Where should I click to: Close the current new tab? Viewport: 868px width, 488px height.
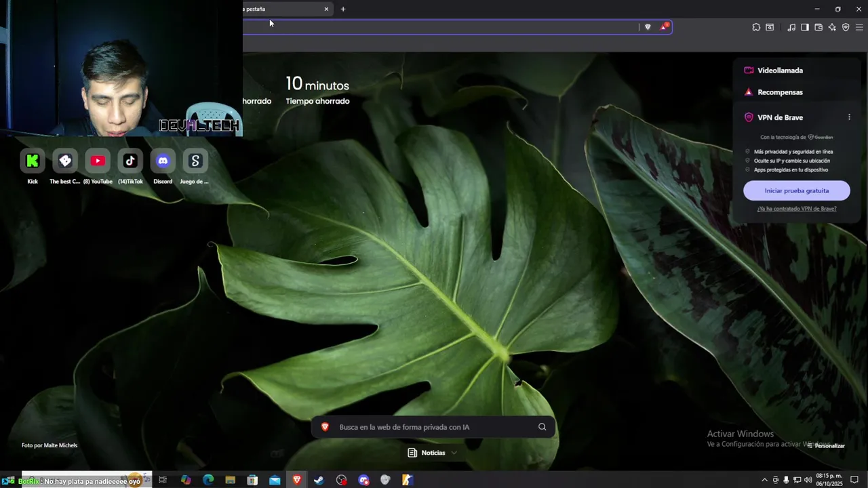(x=326, y=9)
